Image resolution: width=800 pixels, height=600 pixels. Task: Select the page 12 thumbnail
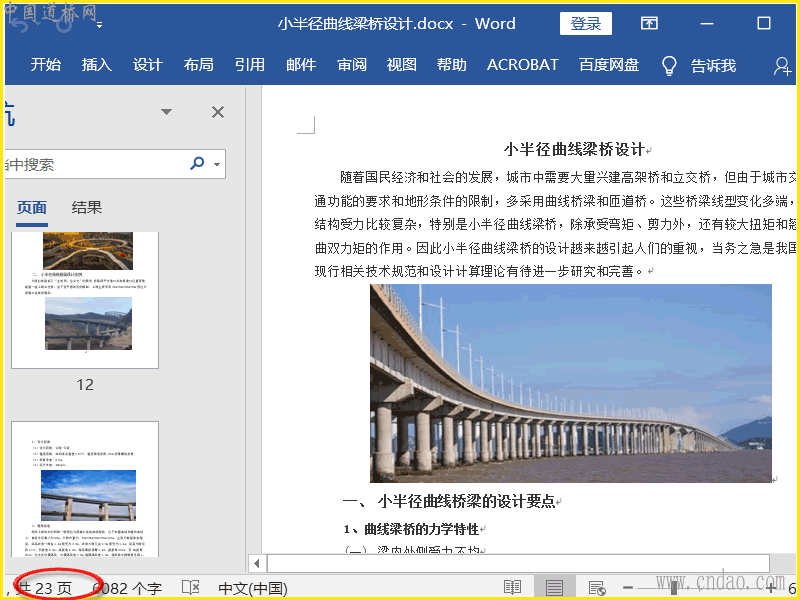(x=85, y=300)
